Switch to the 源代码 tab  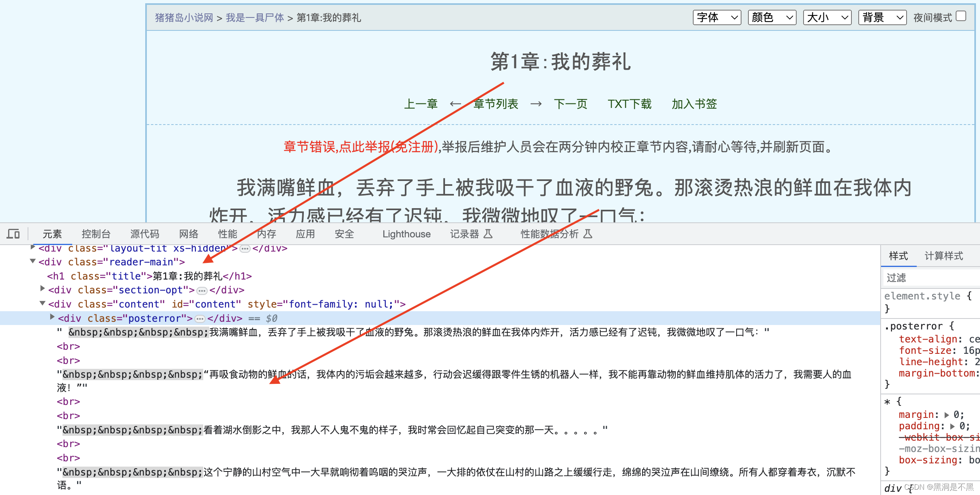tap(145, 234)
